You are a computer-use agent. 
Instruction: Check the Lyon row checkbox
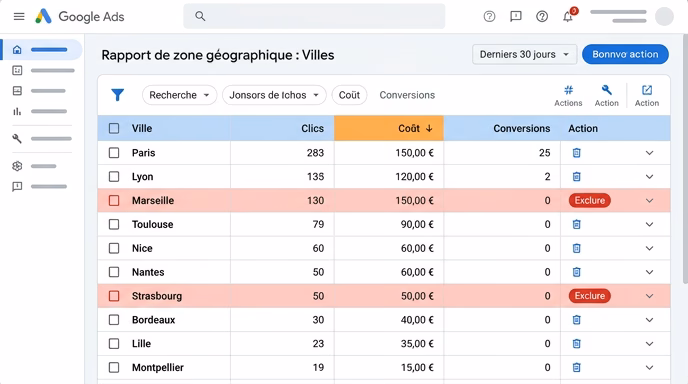point(114,176)
